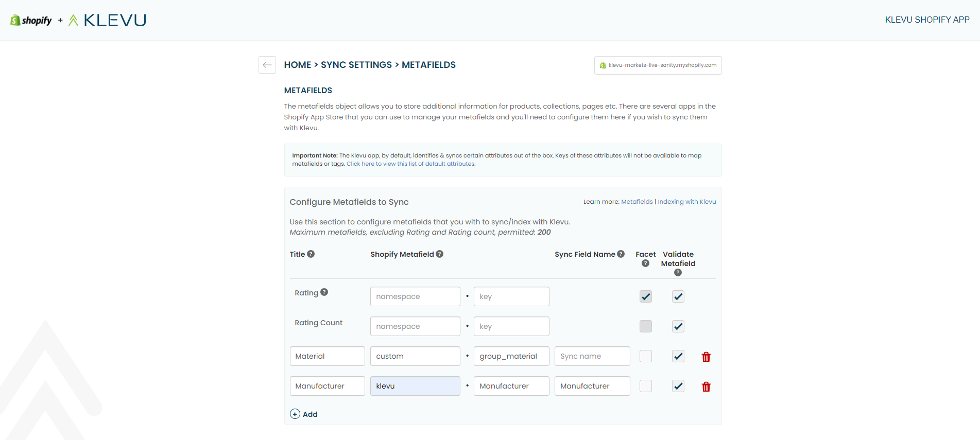The width and height of the screenshot is (980, 440).
Task: Delete the Material metafield row
Action: (706, 357)
